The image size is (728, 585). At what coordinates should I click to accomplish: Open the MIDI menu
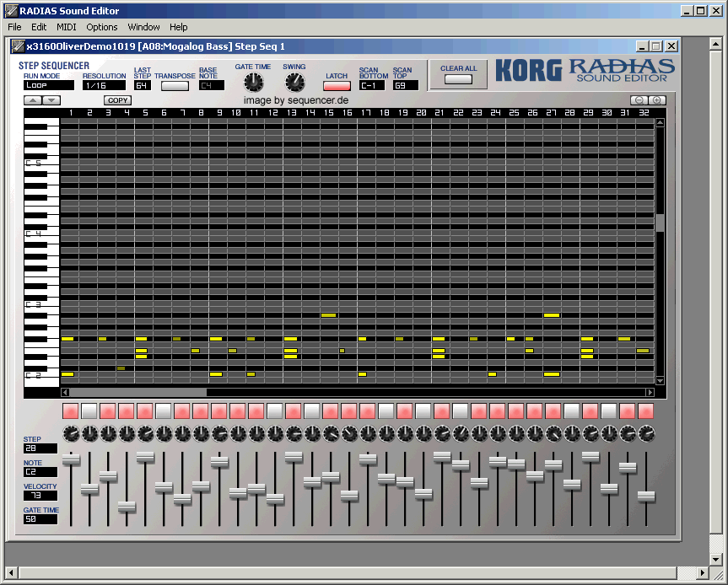pos(67,27)
